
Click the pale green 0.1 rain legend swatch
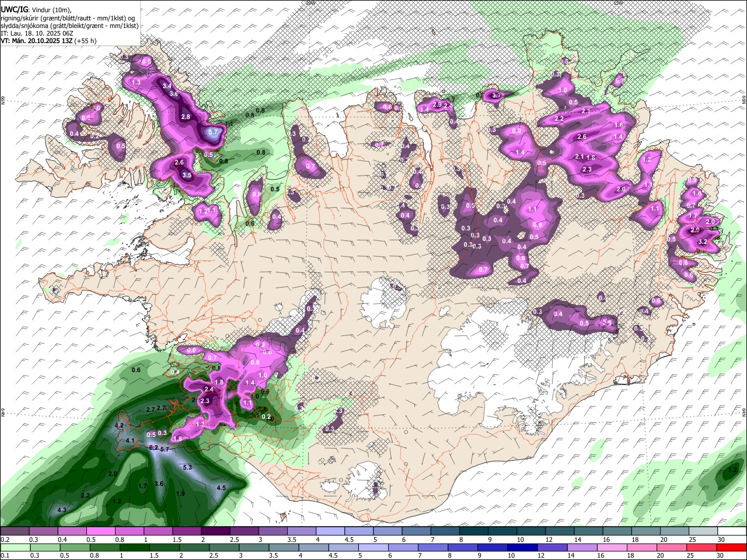click(x=15, y=547)
